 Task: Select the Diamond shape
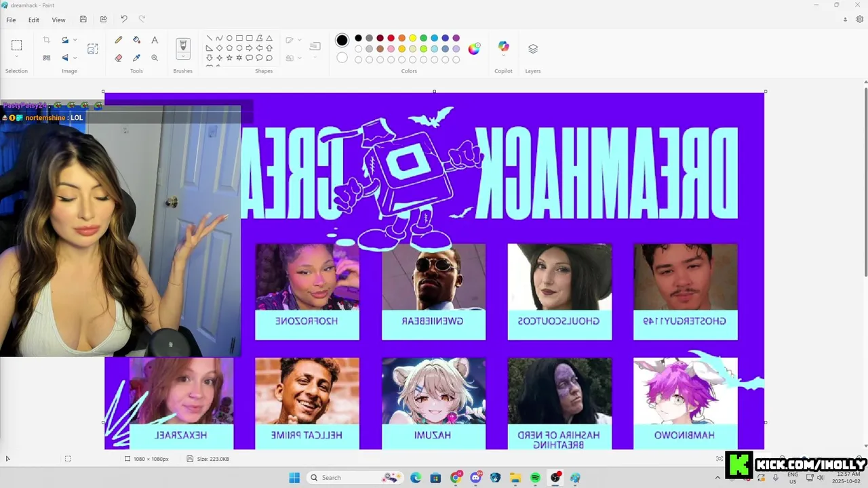[x=219, y=48]
